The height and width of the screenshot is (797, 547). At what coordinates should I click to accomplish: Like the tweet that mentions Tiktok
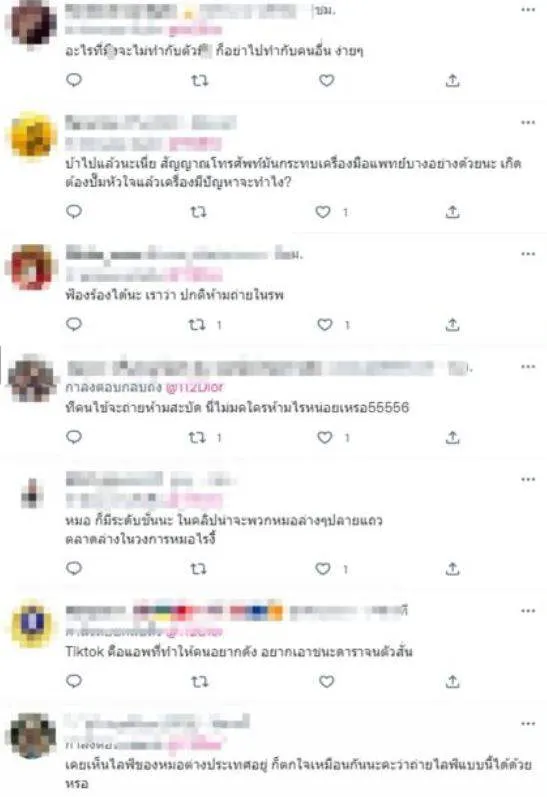[326, 681]
